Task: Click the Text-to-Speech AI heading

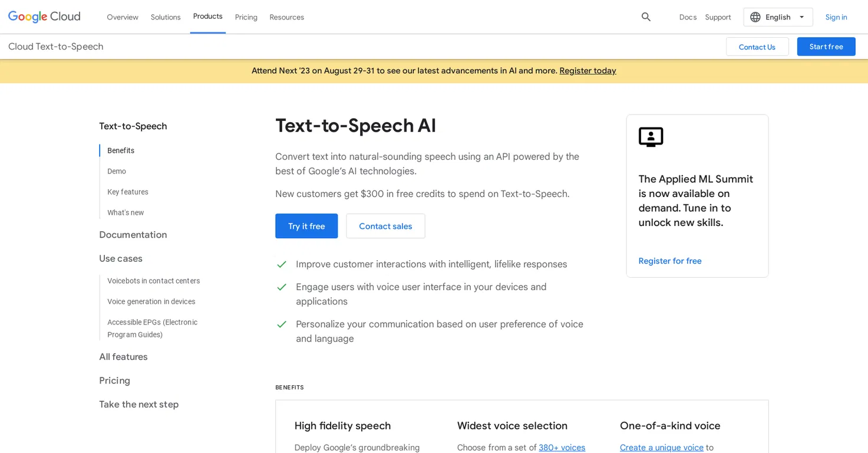Action: [x=356, y=126]
